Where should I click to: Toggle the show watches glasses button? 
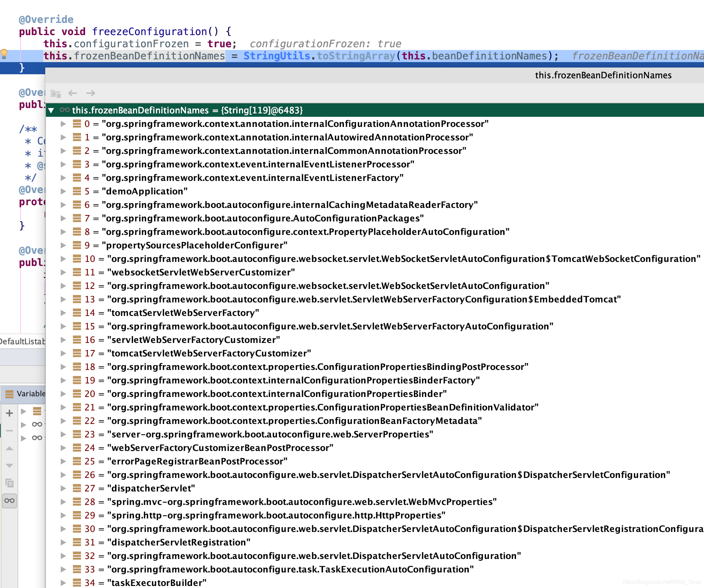[9, 501]
